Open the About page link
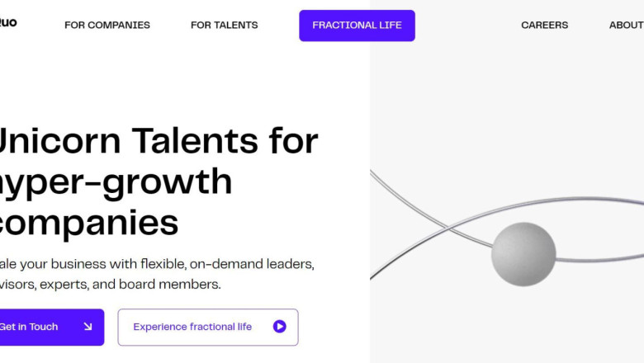This screenshot has width=644, height=363. (x=626, y=26)
